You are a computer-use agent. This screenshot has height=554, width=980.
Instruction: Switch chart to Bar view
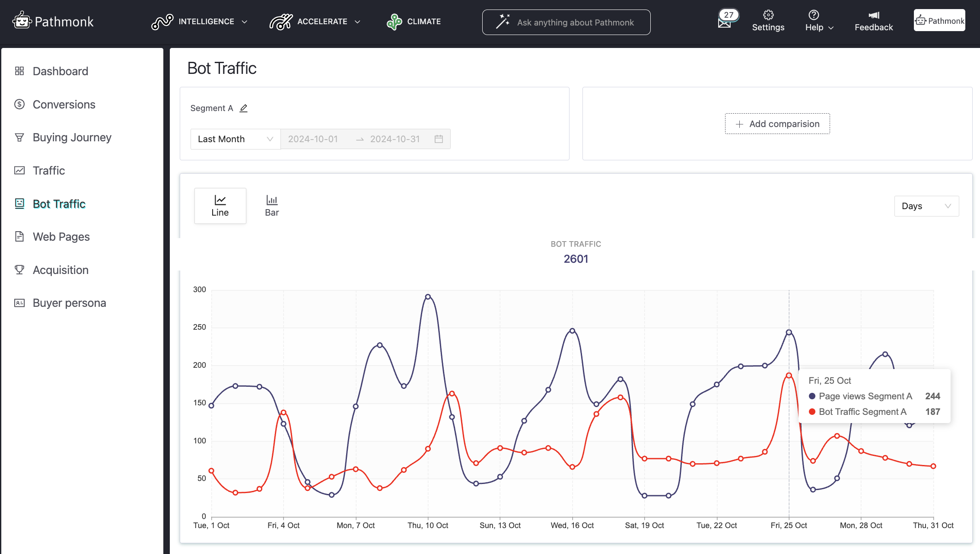[x=272, y=206]
